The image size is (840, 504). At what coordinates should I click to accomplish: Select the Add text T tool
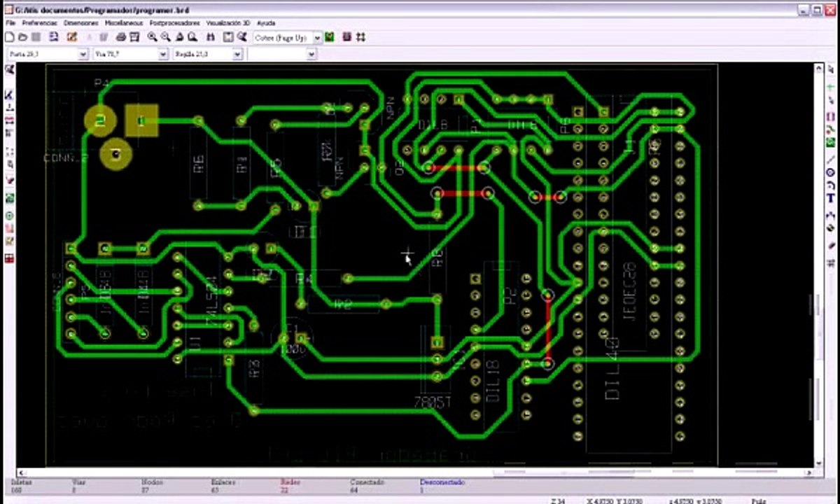click(831, 198)
